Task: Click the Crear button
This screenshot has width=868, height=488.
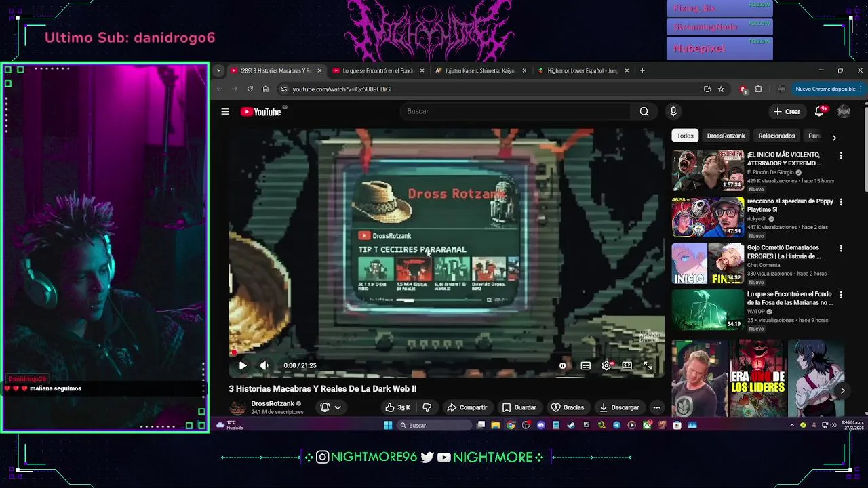Action: click(787, 112)
